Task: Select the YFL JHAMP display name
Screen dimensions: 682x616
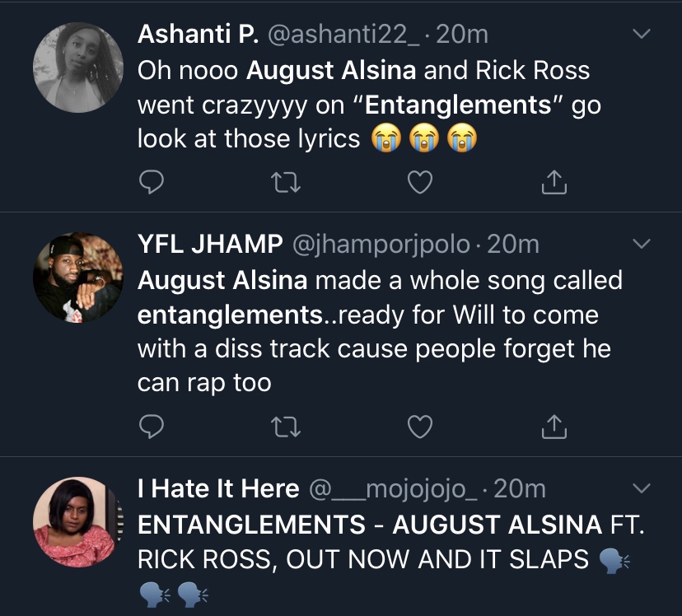Action: [210, 244]
